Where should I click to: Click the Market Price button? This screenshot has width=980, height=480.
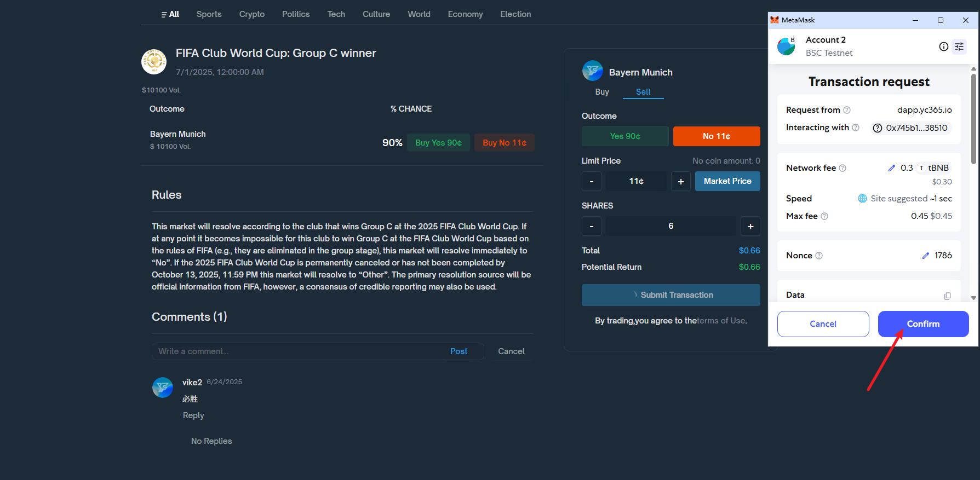[727, 181]
